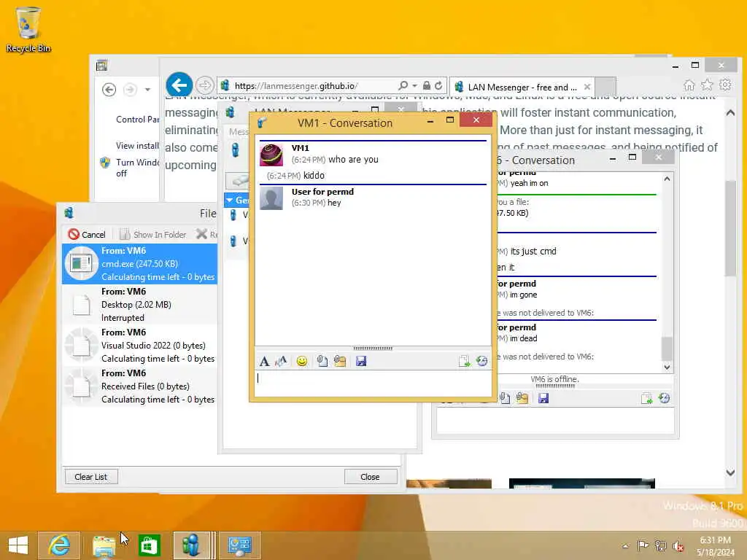Click View installed updates link
The image size is (747, 560).
(x=137, y=146)
